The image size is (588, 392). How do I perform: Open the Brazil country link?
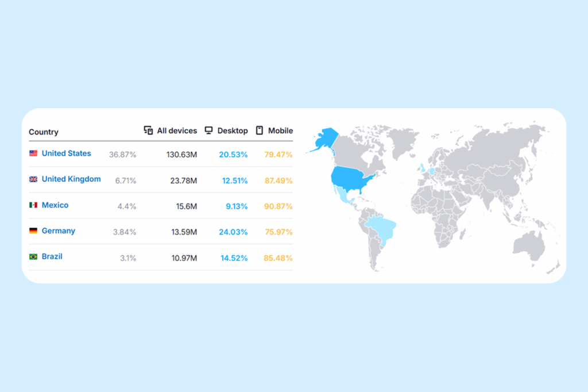pyautogui.click(x=52, y=257)
